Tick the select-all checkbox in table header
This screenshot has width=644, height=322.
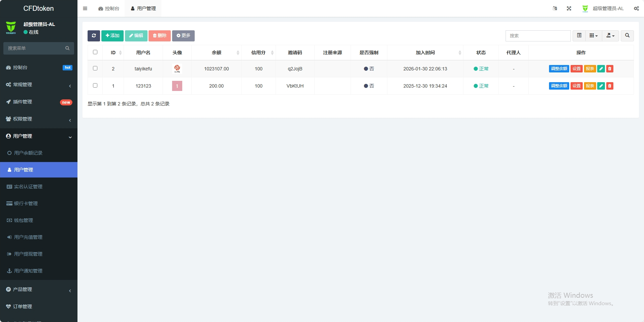[95, 52]
